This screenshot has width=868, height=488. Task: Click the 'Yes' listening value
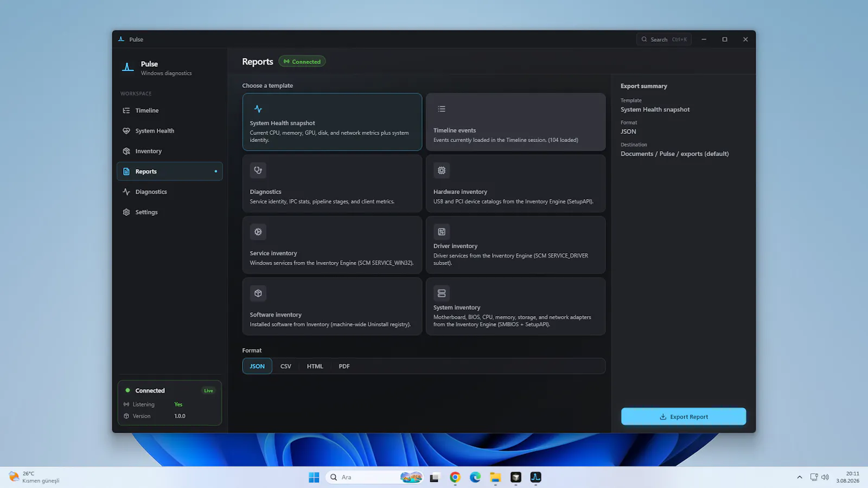(178, 404)
